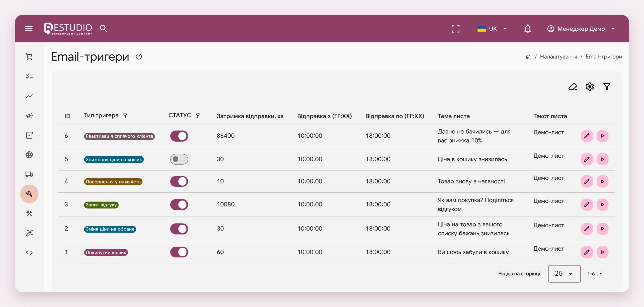Switch off the Запит відгуку trigger
The width and height of the screenshot is (644, 307).
click(x=179, y=204)
